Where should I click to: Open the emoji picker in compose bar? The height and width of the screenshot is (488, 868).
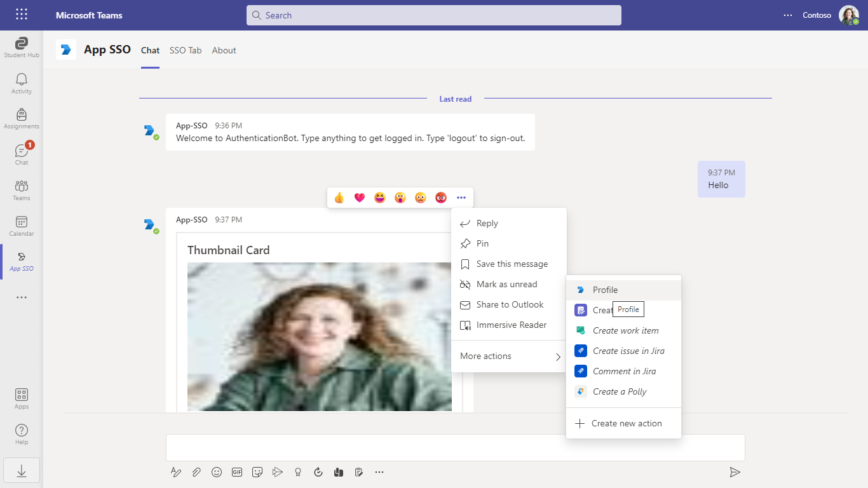[217, 472]
